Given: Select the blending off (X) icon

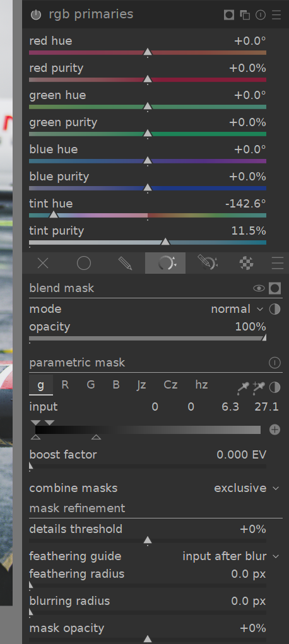Looking at the screenshot, I should click(x=43, y=263).
